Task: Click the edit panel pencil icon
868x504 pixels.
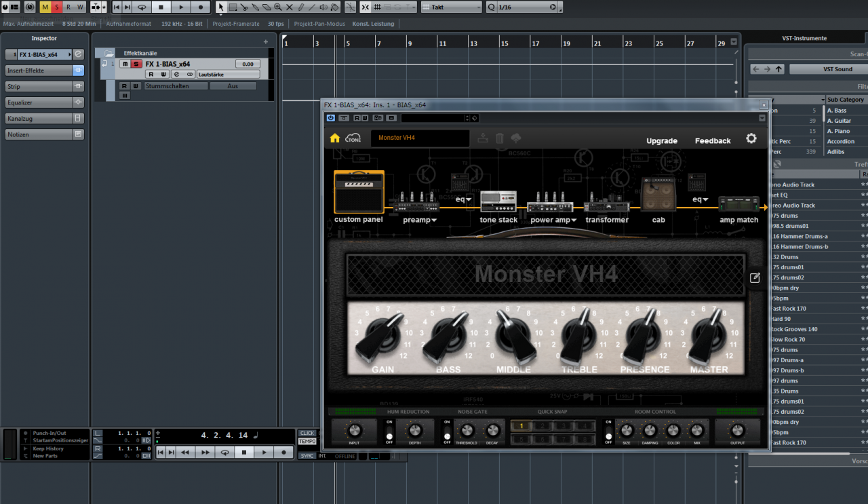Action: click(x=755, y=277)
